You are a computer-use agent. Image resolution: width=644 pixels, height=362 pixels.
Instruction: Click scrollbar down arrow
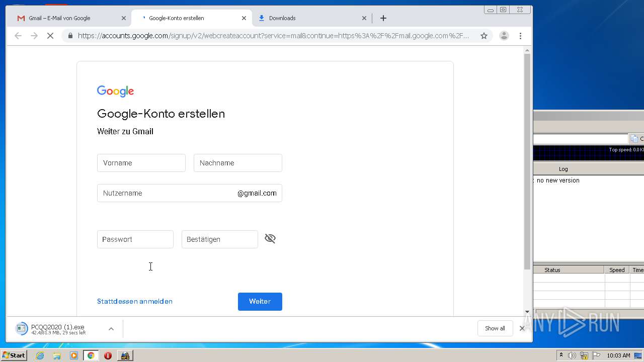pos(527,312)
